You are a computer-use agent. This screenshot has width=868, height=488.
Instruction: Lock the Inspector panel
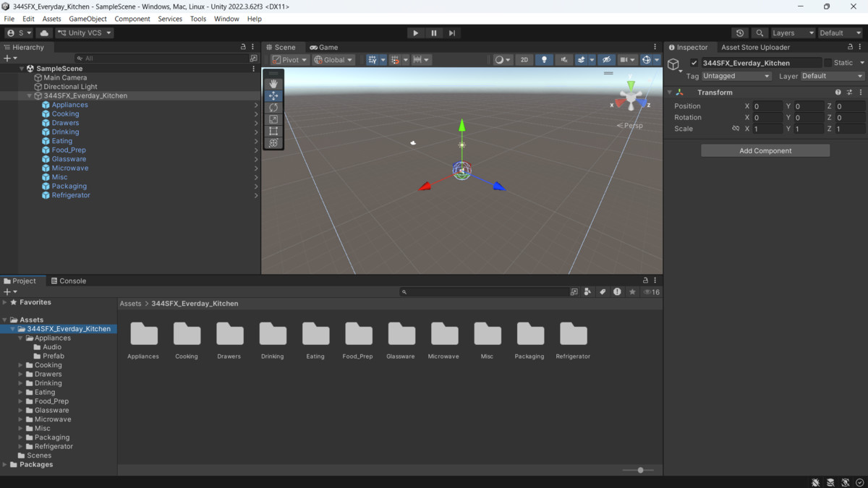point(851,47)
